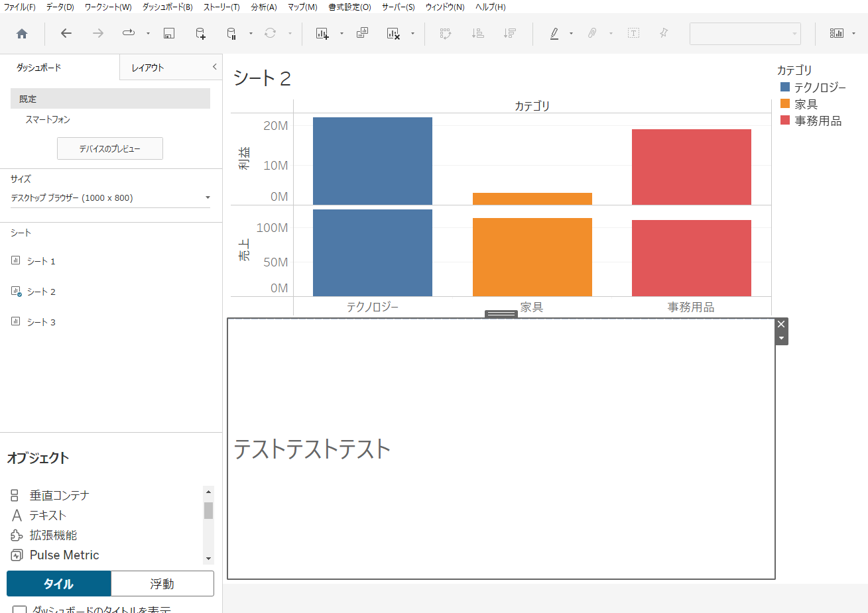Open the replay animation dropdown arrow
868x613 pixels.
tap(148, 33)
